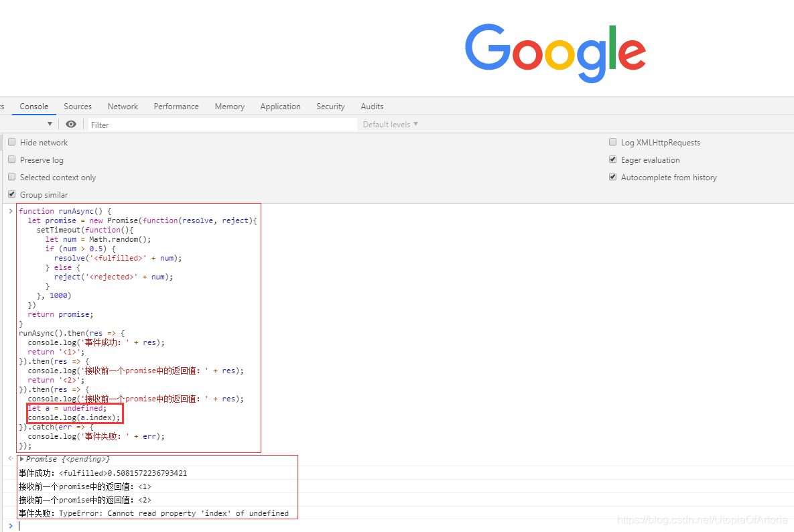Click the 'let a = undefined;' code line
The width and height of the screenshot is (794, 532).
[x=68, y=408]
